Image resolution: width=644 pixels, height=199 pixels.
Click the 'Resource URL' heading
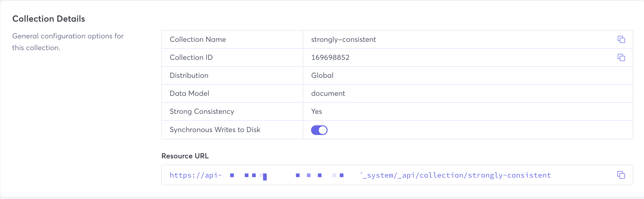(x=185, y=156)
